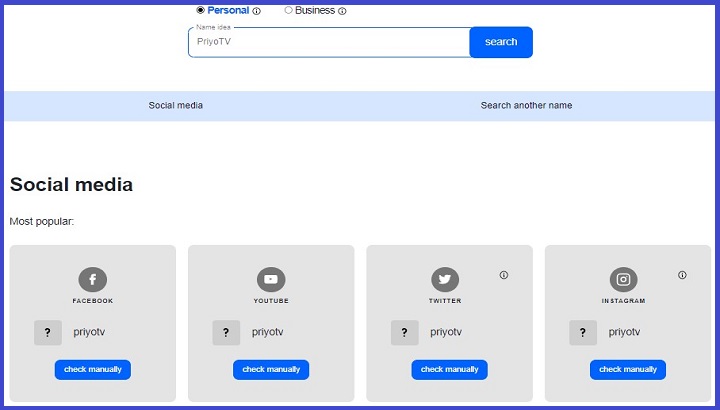This screenshot has height=410, width=720.
Task: Click the Name idea input field
Action: [x=328, y=42]
